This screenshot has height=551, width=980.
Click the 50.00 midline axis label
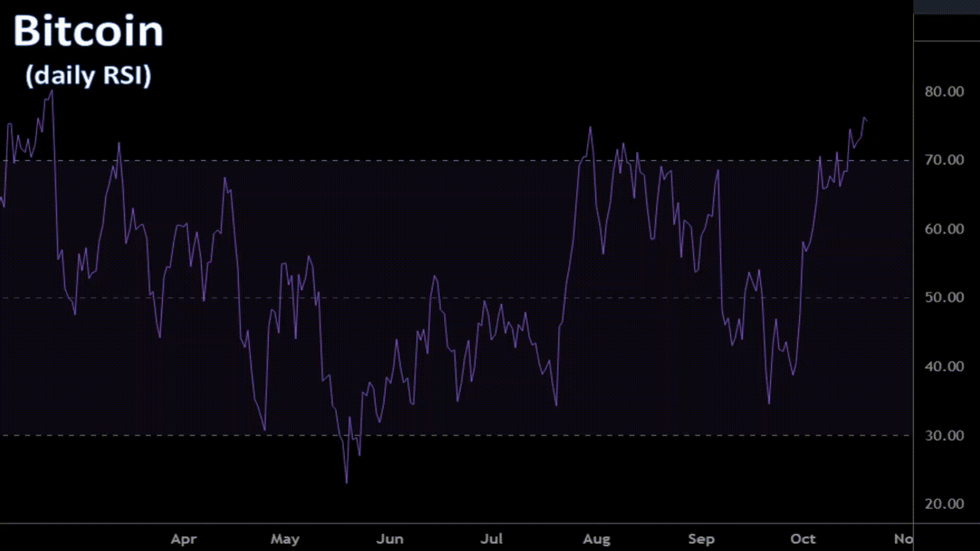pos(944,297)
